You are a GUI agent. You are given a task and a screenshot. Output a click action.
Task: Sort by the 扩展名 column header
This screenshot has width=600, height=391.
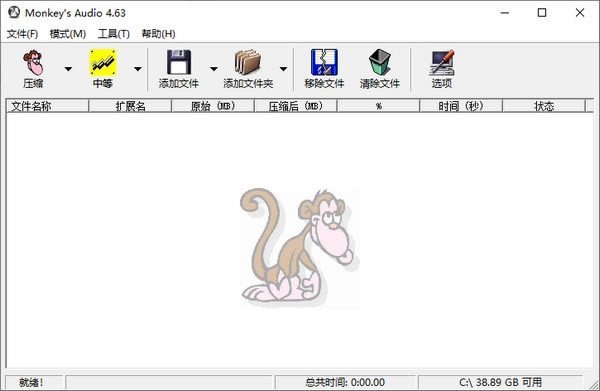(x=130, y=106)
